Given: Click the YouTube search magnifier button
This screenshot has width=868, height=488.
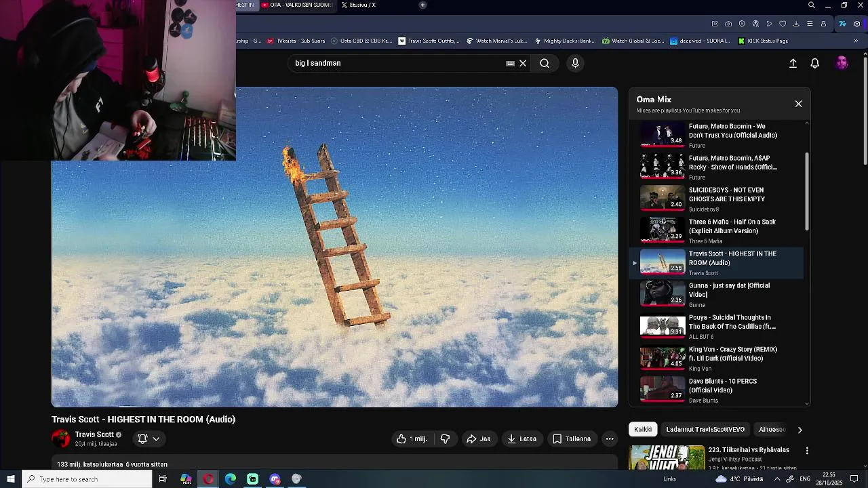Looking at the screenshot, I should point(545,63).
